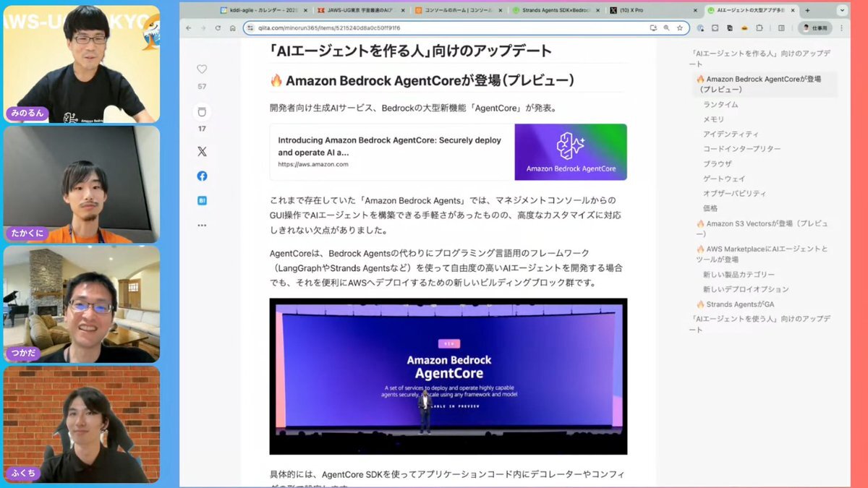This screenshot has height=488, width=868.
Task: Jump to 価格 section
Action: click(x=710, y=208)
